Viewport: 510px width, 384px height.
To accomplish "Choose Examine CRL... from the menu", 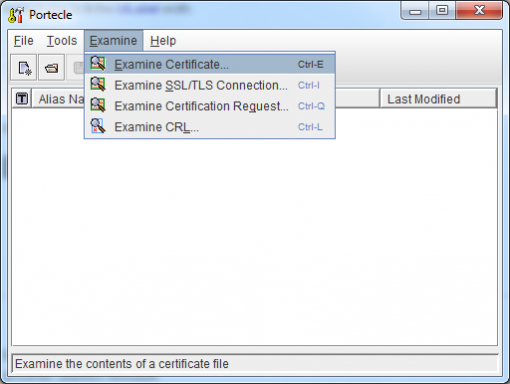I will (x=210, y=127).
